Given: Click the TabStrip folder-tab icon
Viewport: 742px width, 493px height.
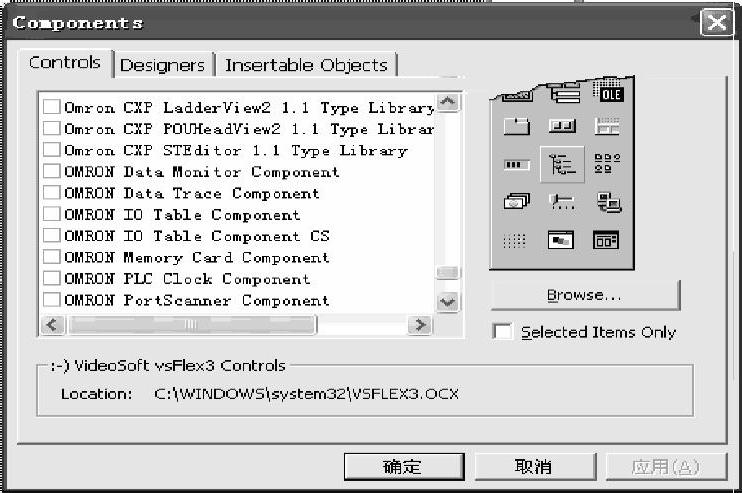Looking at the screenshot, I should [516, 126].
